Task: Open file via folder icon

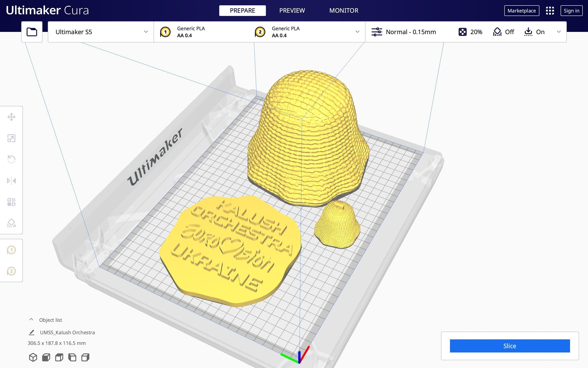Action: click(x=32, y=32)
